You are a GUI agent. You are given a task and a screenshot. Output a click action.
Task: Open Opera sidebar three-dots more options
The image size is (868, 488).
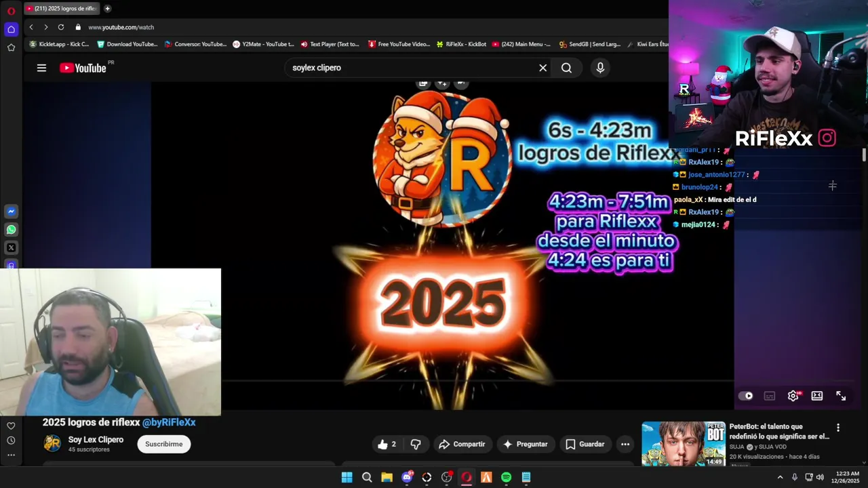click(x=11, y=455)
